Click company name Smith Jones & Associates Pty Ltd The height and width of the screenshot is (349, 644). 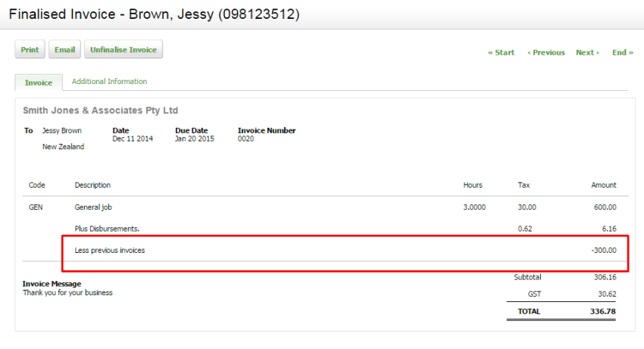coord(100,111)
